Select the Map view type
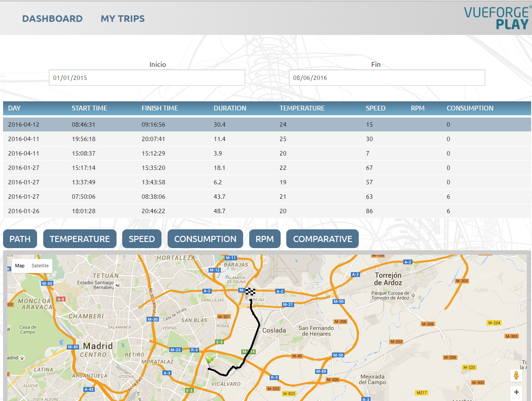The width and height of the screenshot is (532, 401). click(20, 266)
